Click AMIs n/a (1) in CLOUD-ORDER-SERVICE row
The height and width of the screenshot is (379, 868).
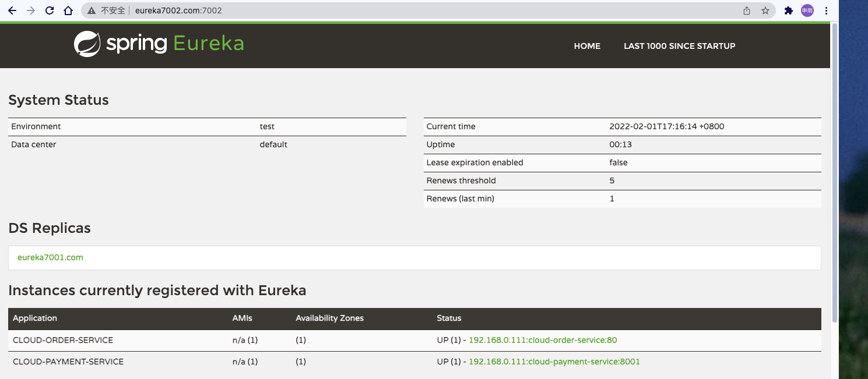pyautogui.click(x=245, y=340)
